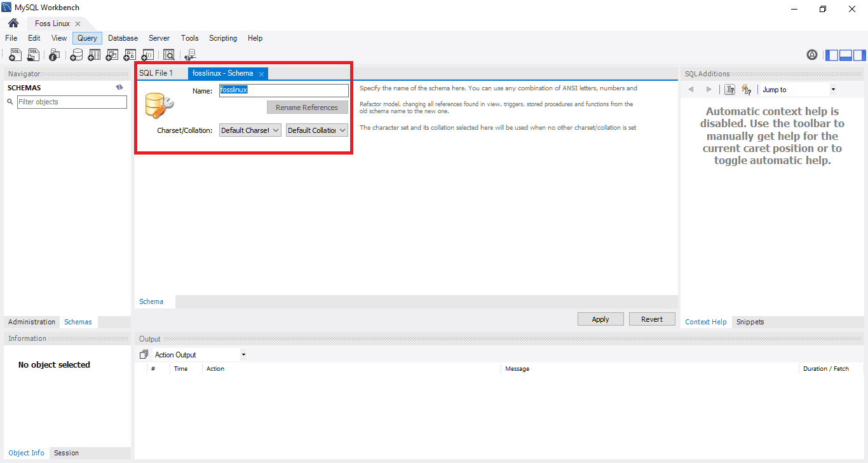
Task: Switch to the Context Help tab
Action: pos(706,322)
